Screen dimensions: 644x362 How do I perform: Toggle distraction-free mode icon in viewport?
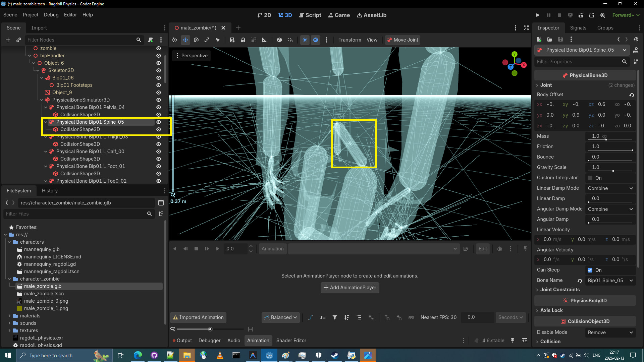(526, 28)
